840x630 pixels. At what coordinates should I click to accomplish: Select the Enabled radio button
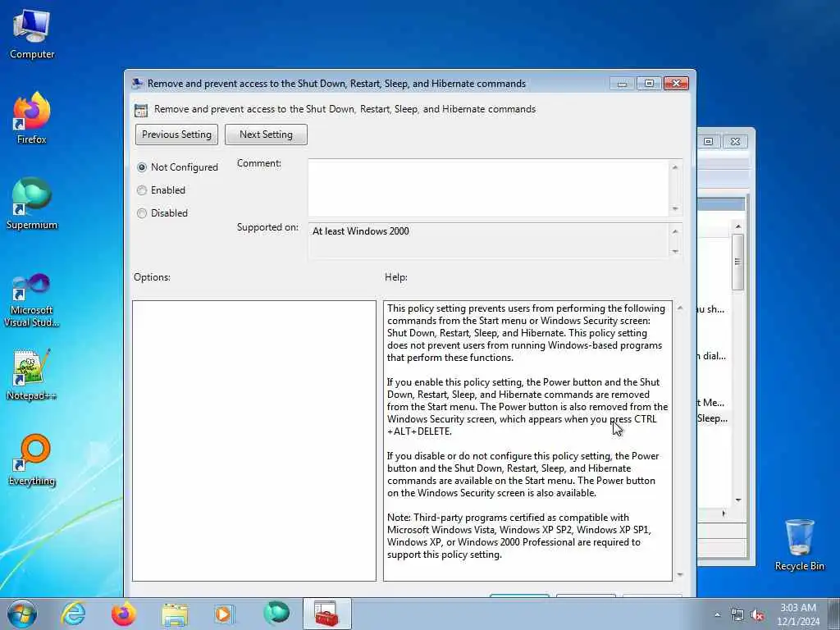click(x=142, y=190)
